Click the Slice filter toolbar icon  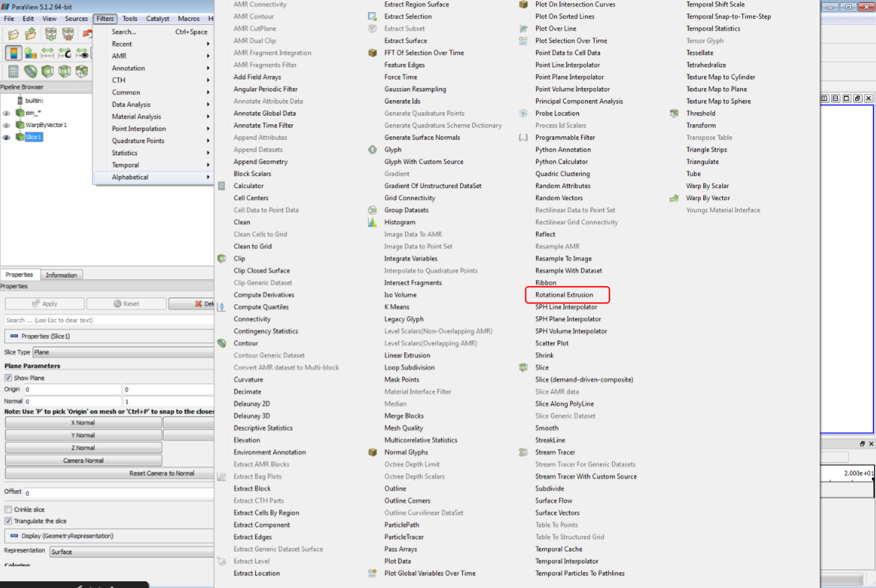click(x=65, y=71)
